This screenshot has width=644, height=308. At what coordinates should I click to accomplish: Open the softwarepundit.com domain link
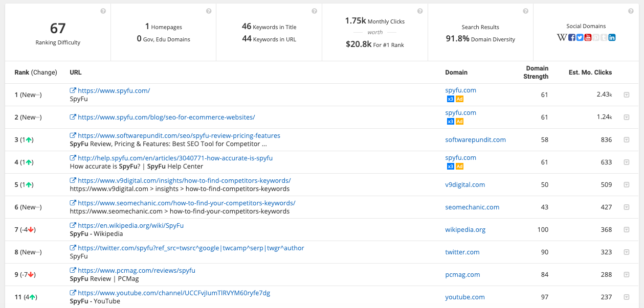pos(476,140)
